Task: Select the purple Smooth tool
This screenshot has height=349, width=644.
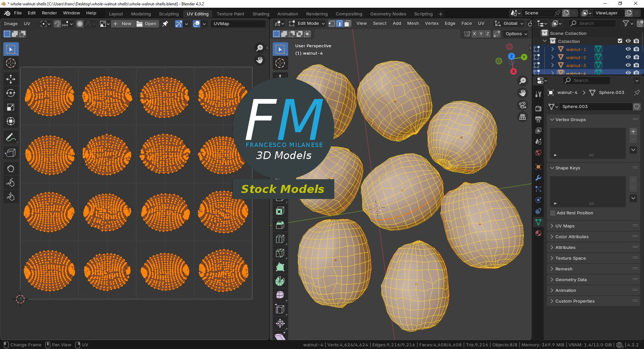Action: coord(280,295)
